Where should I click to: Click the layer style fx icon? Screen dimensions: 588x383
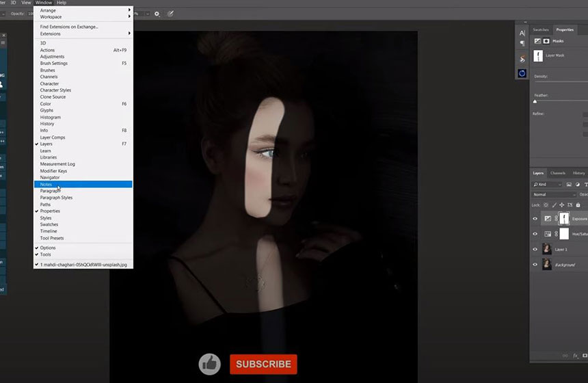(x=576, y=356)
